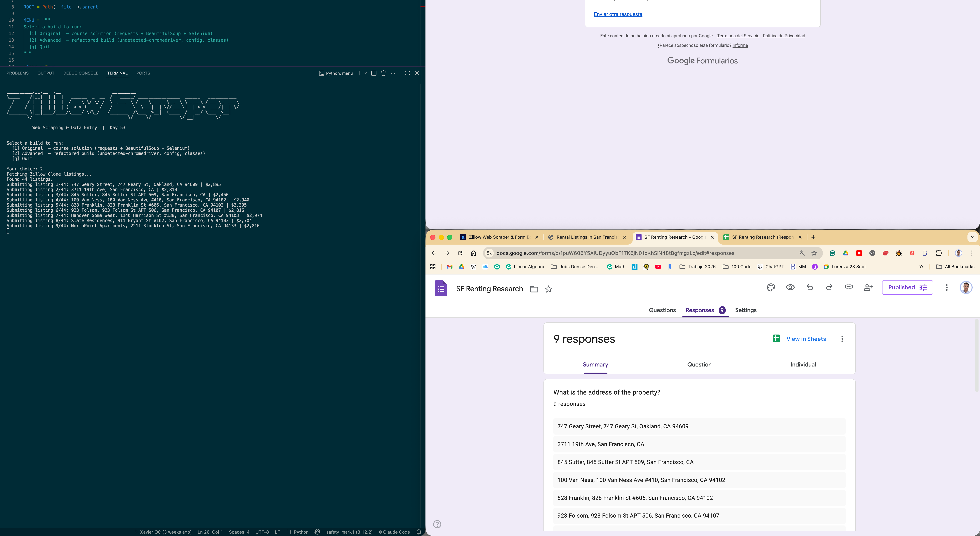Expand the 100 Code bookmark folder
The image size is (980, 536).
click(x=737, y=267)
